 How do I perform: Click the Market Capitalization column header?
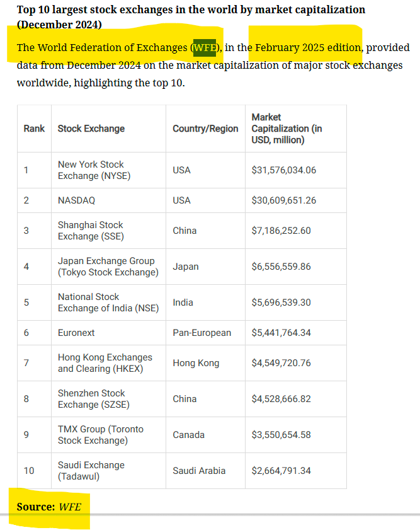[296, 129]
